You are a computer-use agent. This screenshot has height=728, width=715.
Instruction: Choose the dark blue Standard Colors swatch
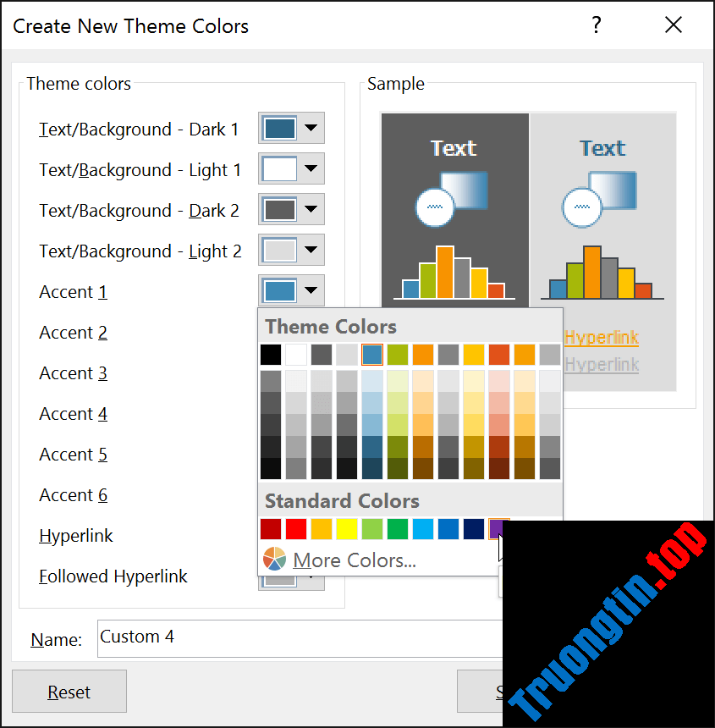(472, 528)
